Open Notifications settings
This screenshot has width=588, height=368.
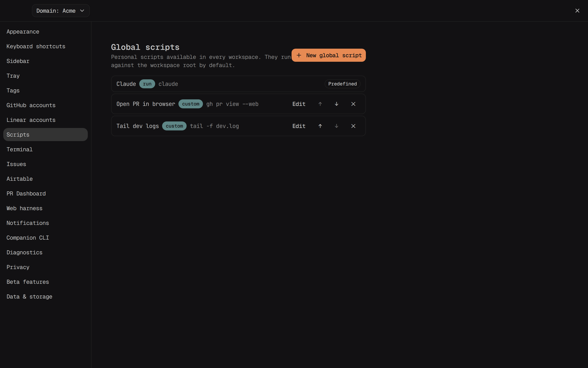pos(46,223)
